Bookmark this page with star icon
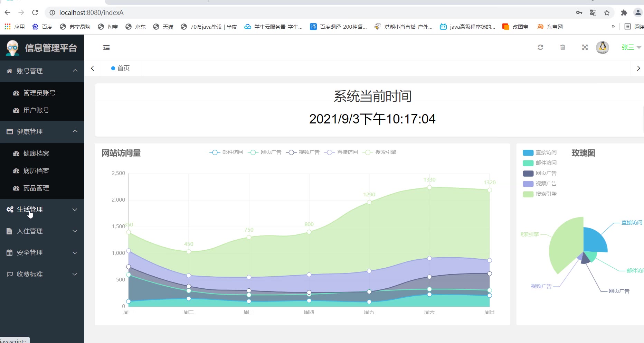Screen dimensions: 644x343 tap(607, 13)
